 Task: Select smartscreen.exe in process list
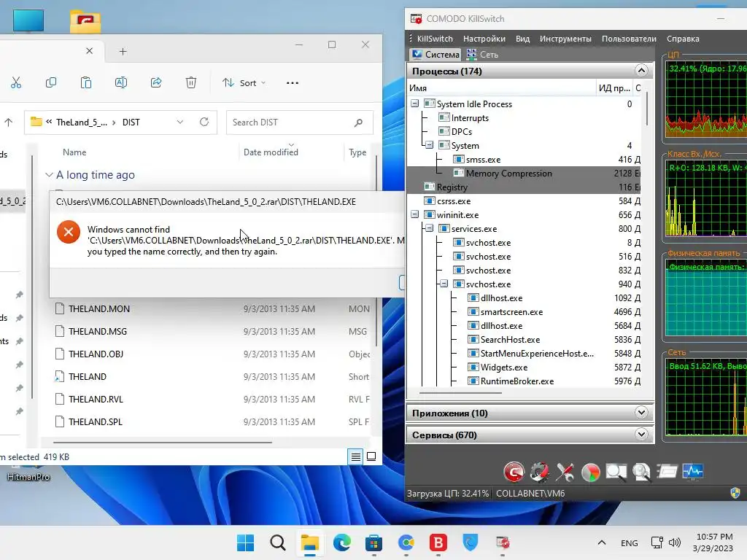[511, 312]
